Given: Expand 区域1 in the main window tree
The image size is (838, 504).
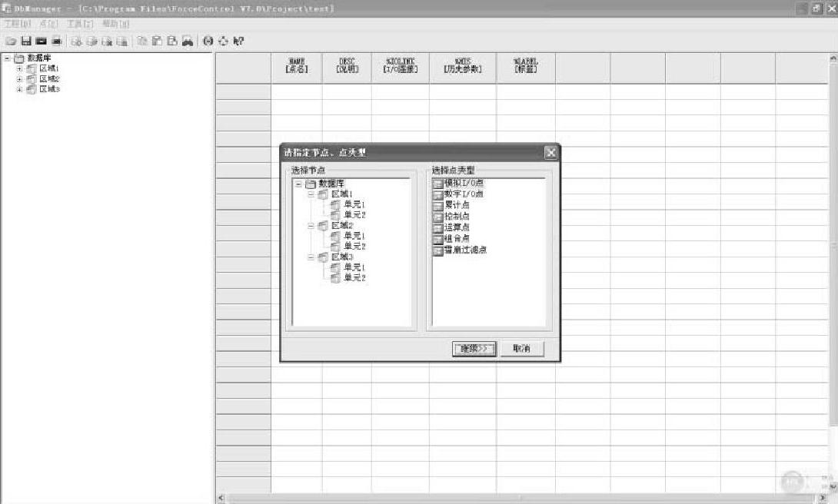Looking at the screenshot, I should [x=19, y=69].
